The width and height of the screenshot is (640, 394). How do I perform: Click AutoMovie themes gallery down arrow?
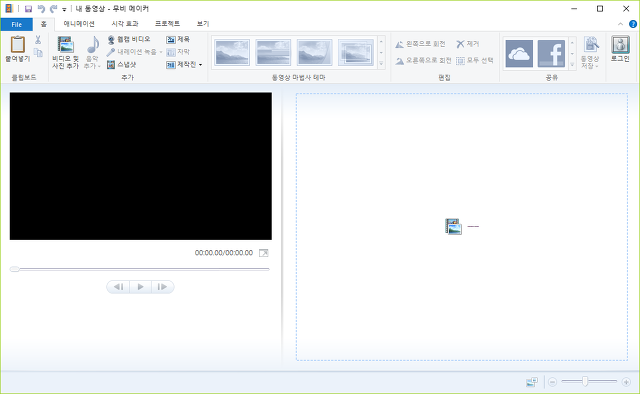point(381,53)
